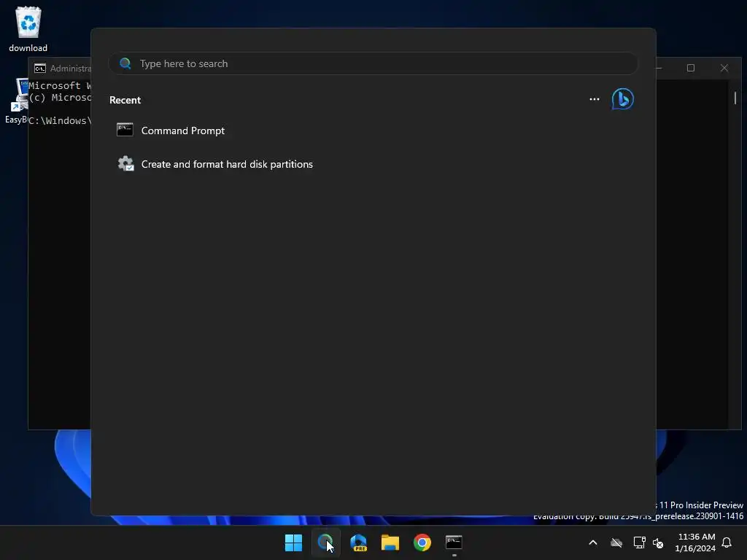Click the disk partitions gear icon

(125, 164)
